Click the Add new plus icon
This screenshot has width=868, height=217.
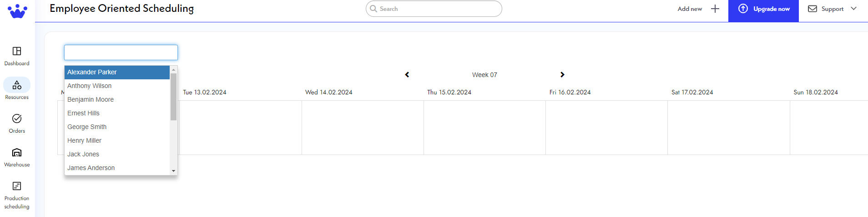pos(715,9)
